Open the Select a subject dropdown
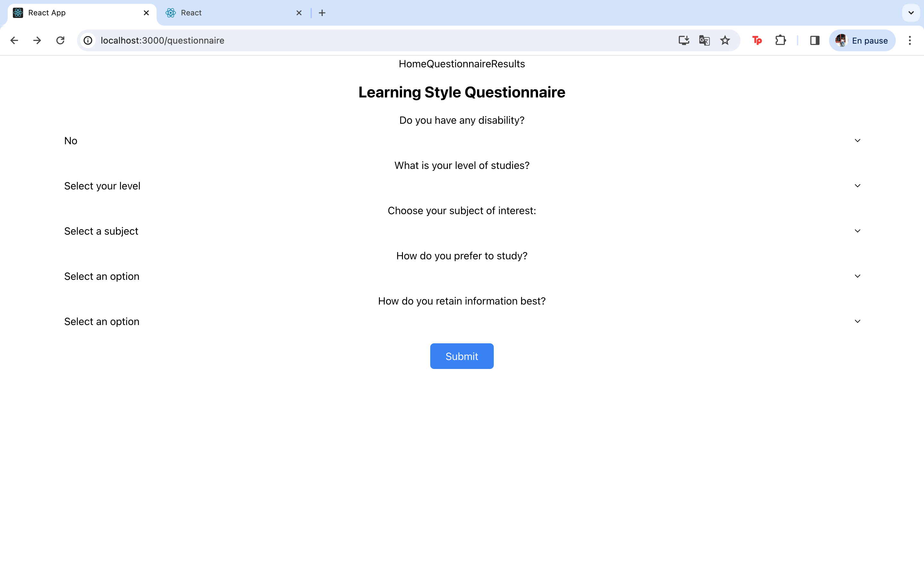 point(462,231)
